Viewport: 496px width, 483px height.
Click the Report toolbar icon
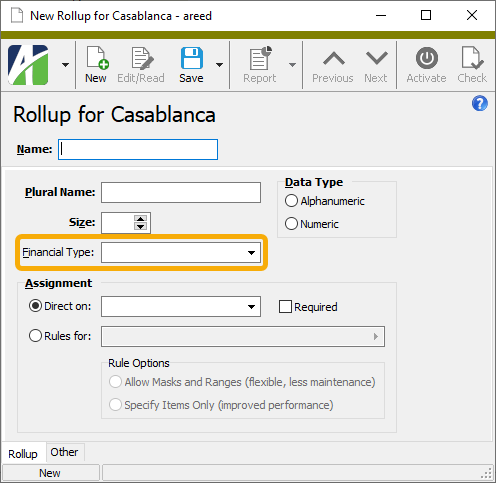coord(260,58)
